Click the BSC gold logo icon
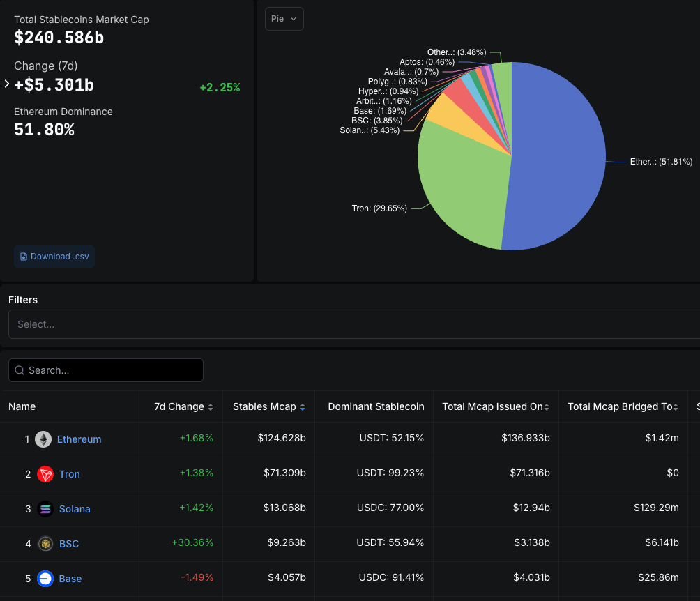Image resolution: width=700 pixels, height=601 pixels. click(45, 544)
